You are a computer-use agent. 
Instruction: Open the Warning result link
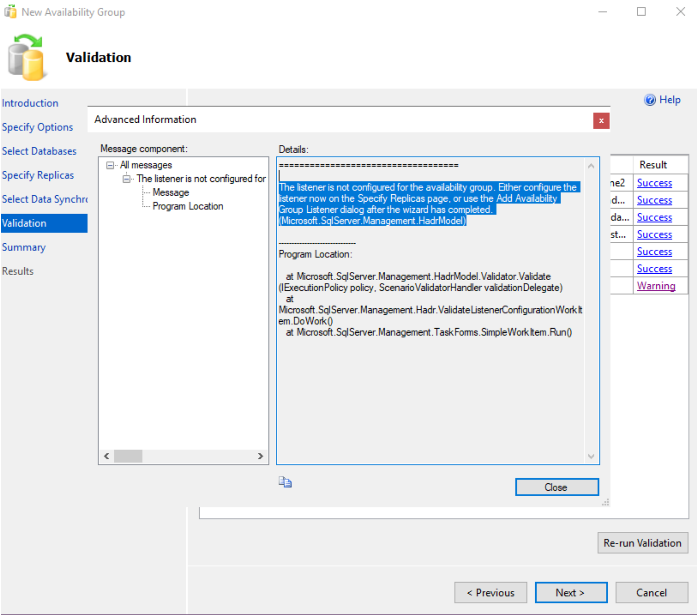656,286
